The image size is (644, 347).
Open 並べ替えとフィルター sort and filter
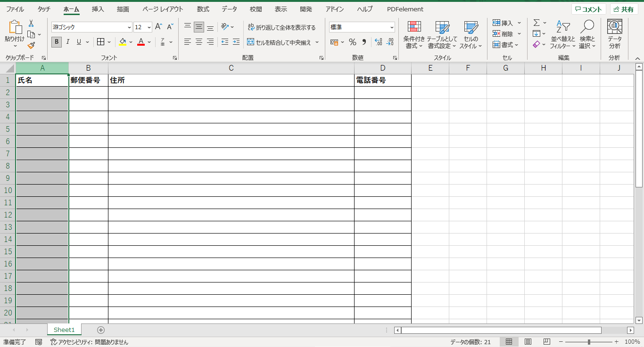563,34
